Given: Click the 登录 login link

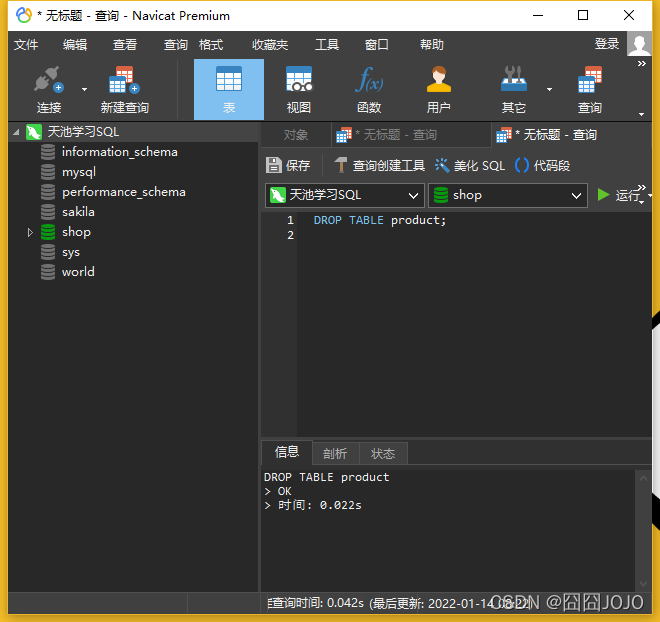Looking at the screenshot, I should (x=607, y=44).
